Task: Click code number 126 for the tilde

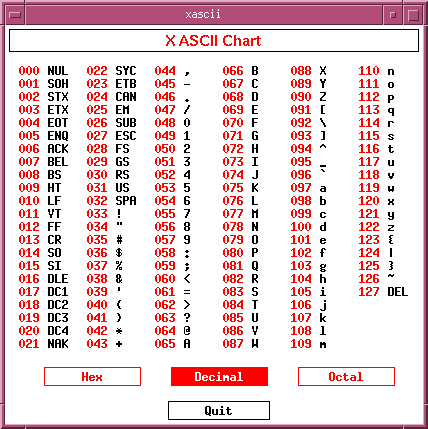Action: click(x=369, y=279)
